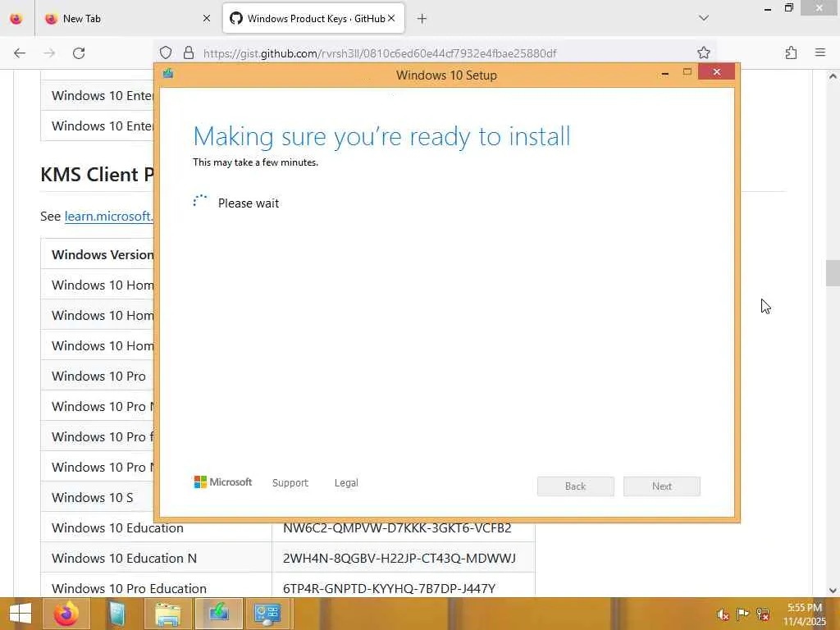Click the page scrollbar up arrow
This screenshot has height=630, width=840.
pyautogui.click(x=833, y=76)
